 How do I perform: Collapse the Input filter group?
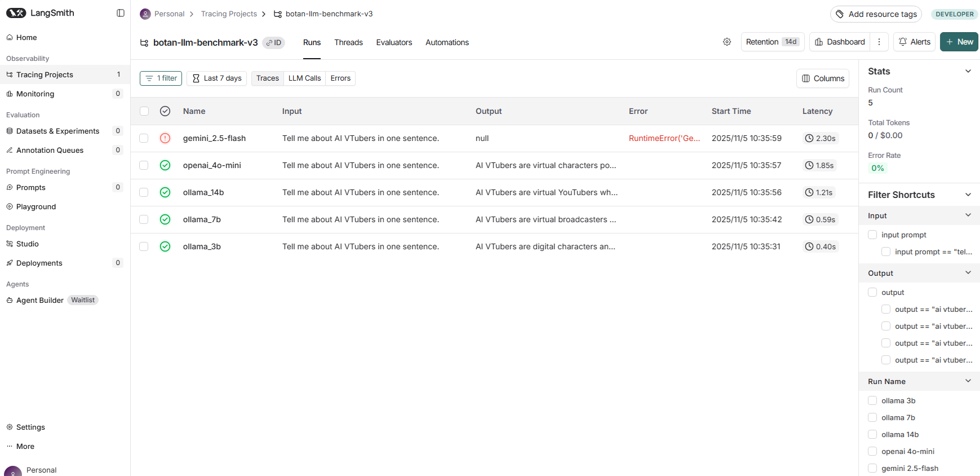pos(968,215)
